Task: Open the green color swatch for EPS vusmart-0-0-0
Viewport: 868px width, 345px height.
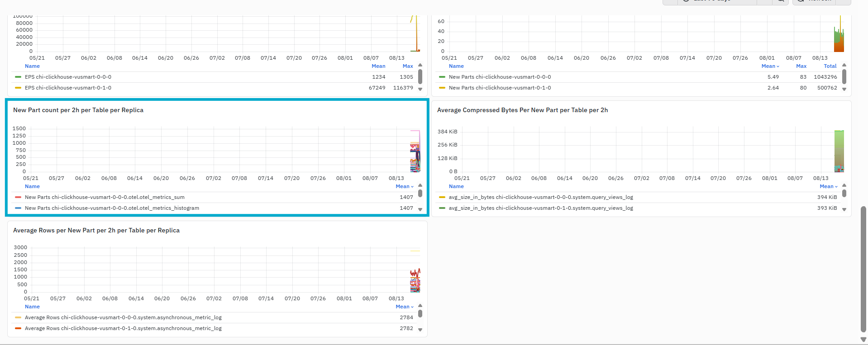Action: pos(18,77)
